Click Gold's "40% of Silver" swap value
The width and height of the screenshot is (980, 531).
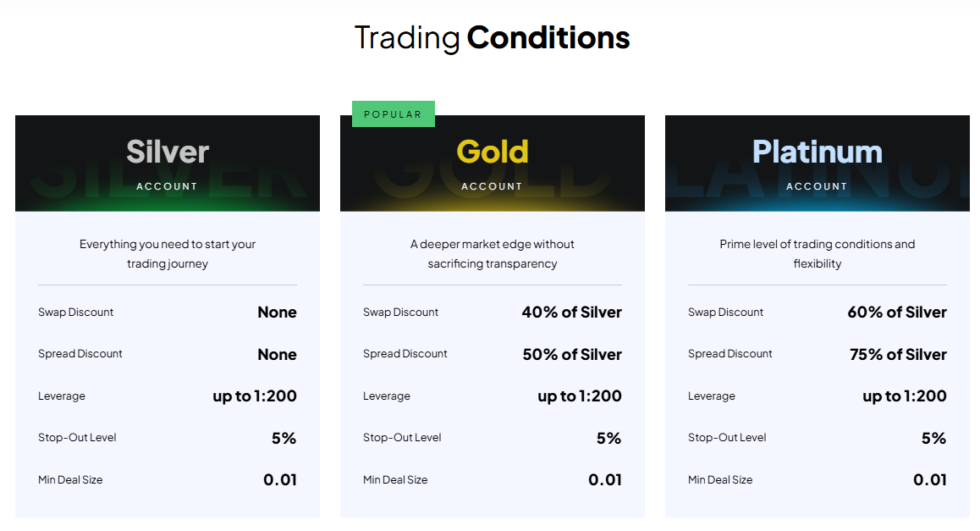coord(571,312)
